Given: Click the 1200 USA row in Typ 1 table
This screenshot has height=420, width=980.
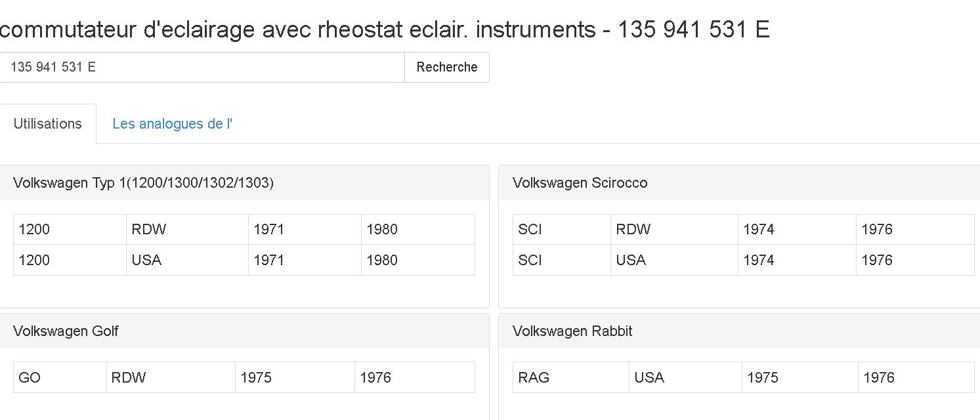Looking at the screenshot, I should click(244, 260).
